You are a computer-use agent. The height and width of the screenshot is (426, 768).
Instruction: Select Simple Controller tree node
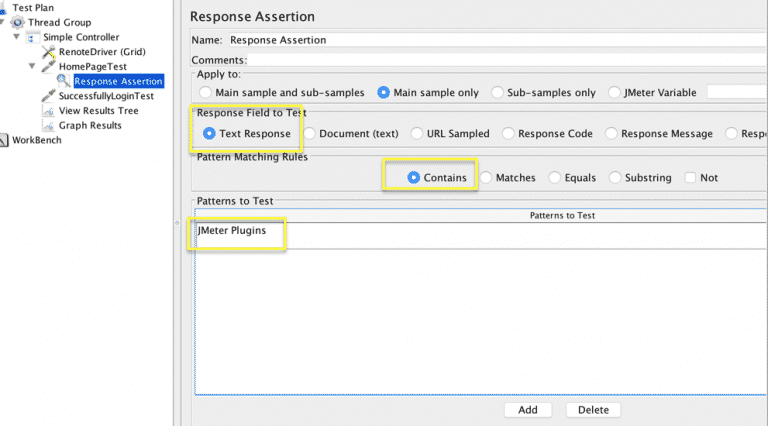point(81,37)
